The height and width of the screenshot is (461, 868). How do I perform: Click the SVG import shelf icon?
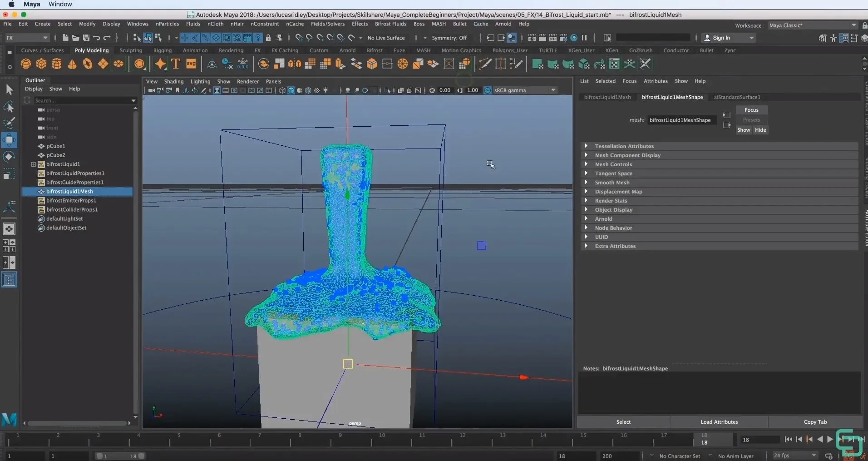point(191,64)
